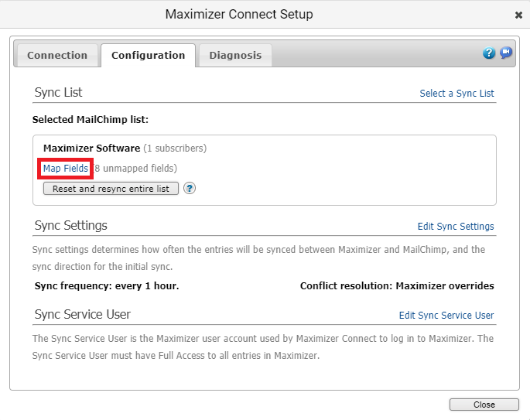Click the Sync List section heading
This screenshot has height=420, width=530.
pos(58,92)
